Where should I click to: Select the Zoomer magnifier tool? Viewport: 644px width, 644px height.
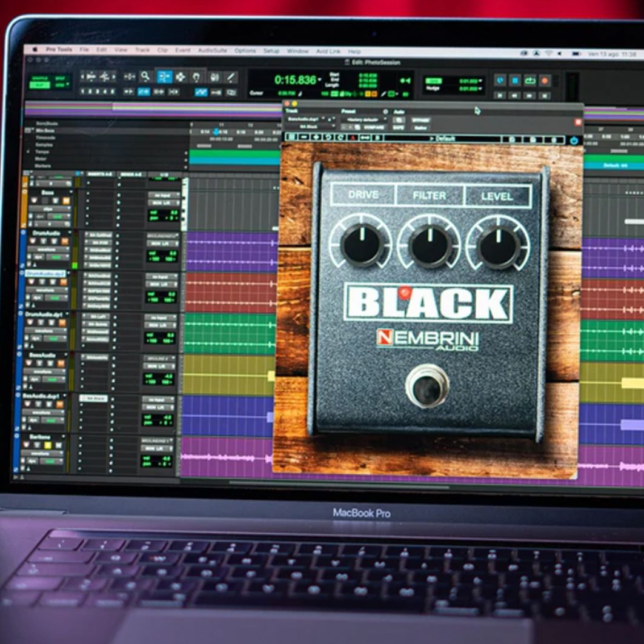pos(145,76)
